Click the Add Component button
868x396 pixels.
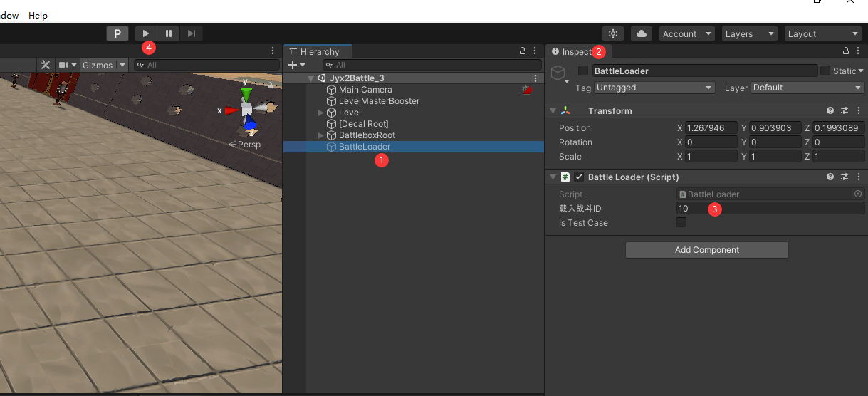pyautogui.click(x=707, y=250)
